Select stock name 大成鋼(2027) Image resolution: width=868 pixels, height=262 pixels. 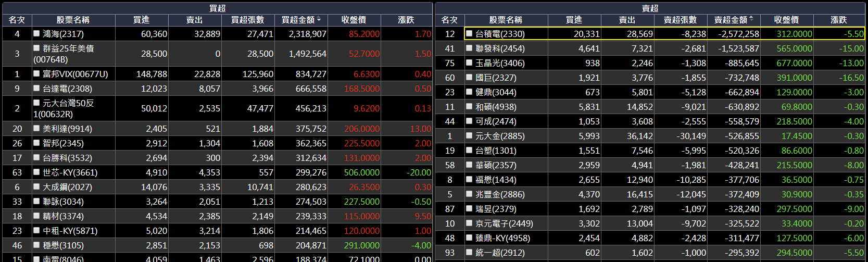[x=67, y=187]
